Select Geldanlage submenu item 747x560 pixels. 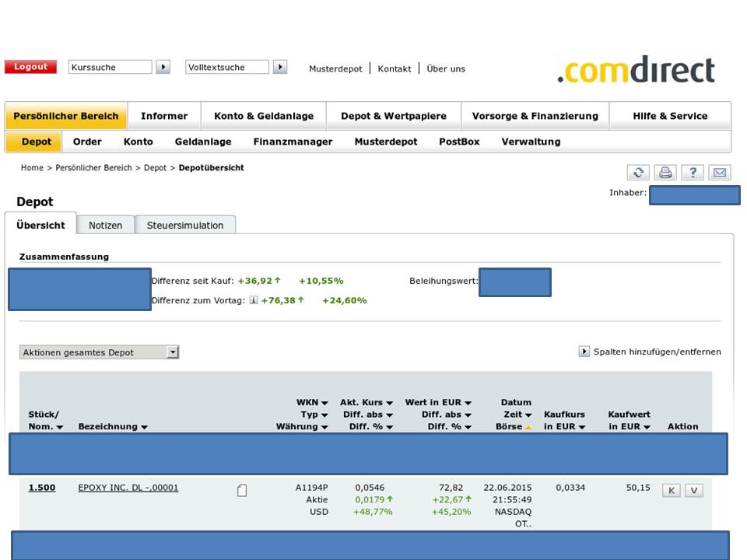[x=203, y=142]
